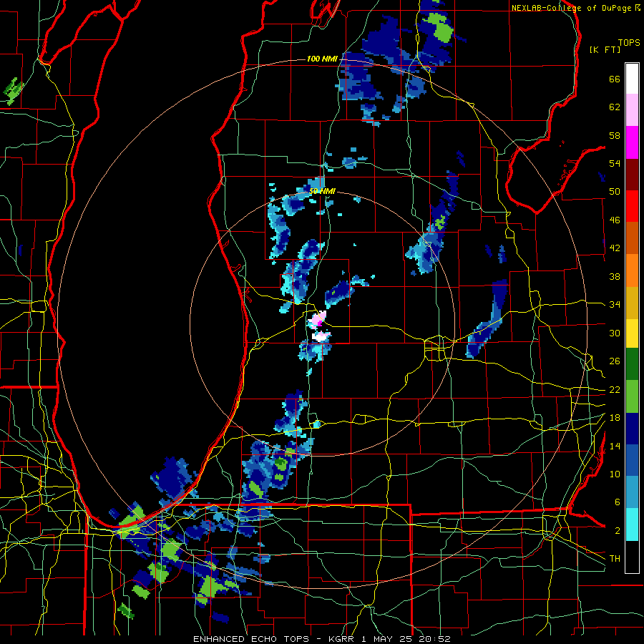Image resolution: width=644 pixels, height=644 pixels.
Task: Click the "10" legend value
Action: click(x=615, y=474)
